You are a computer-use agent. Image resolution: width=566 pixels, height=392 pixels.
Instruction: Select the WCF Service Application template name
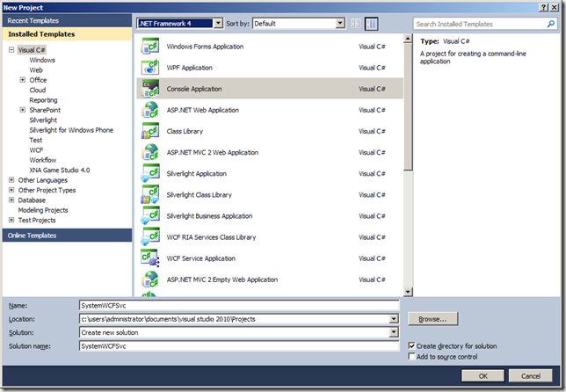pyautogui.click(x=201, y=258)
